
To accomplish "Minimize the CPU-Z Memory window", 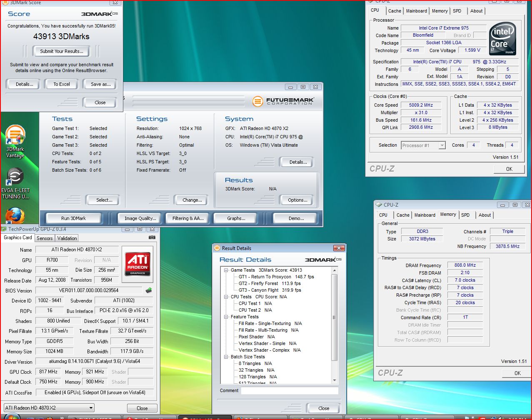I will [x=503, y=205].
